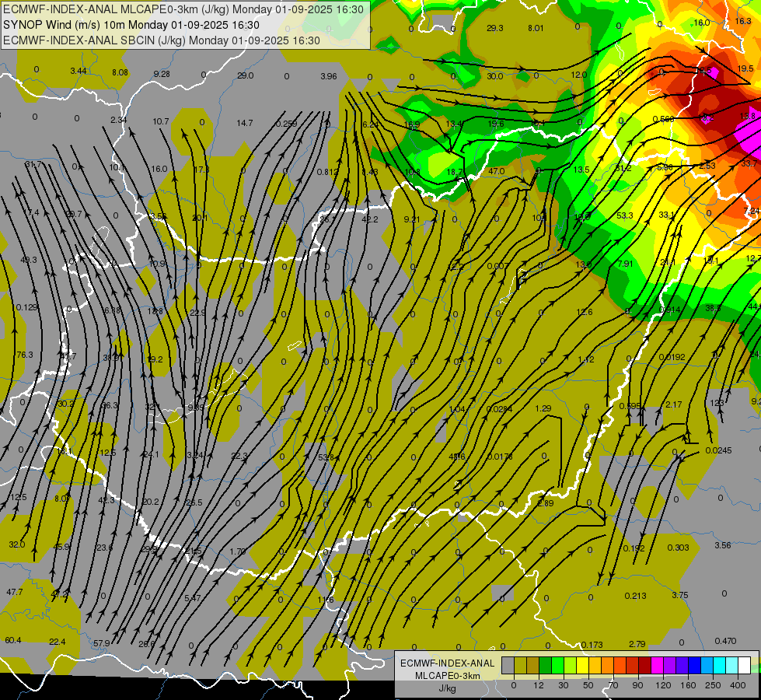The height and width of the screenshot is (700, 761).
Task: Click the map value '0.129'
Action: click(26, 307)
